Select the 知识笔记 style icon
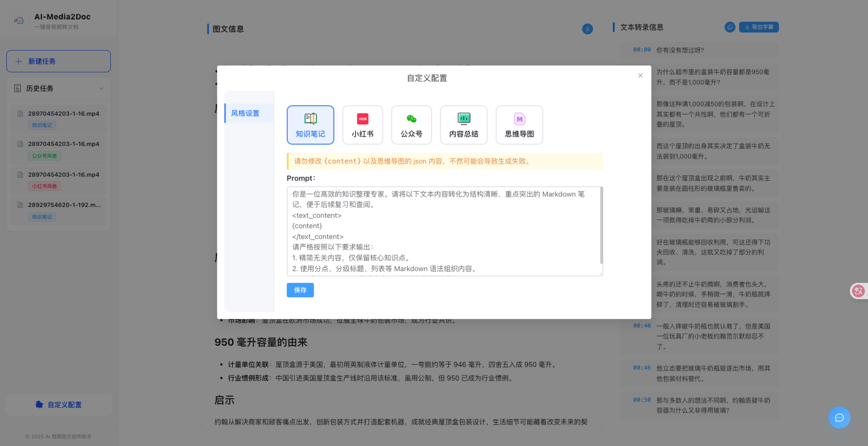 310,125
